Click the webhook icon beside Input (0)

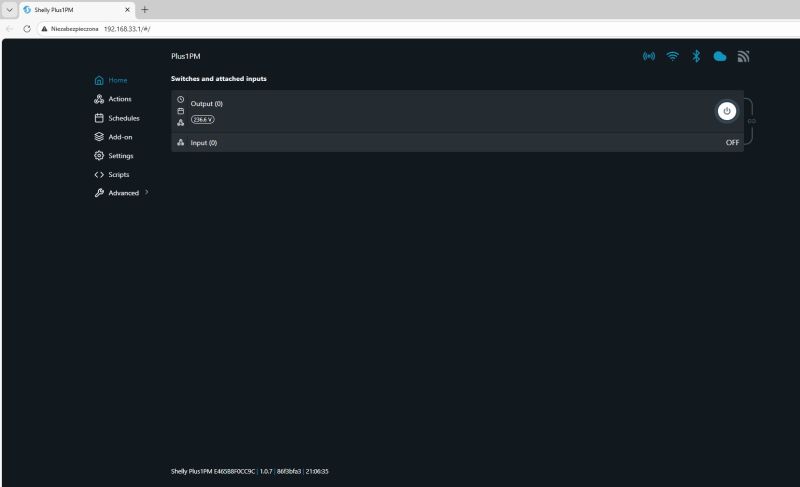point(181,142)
